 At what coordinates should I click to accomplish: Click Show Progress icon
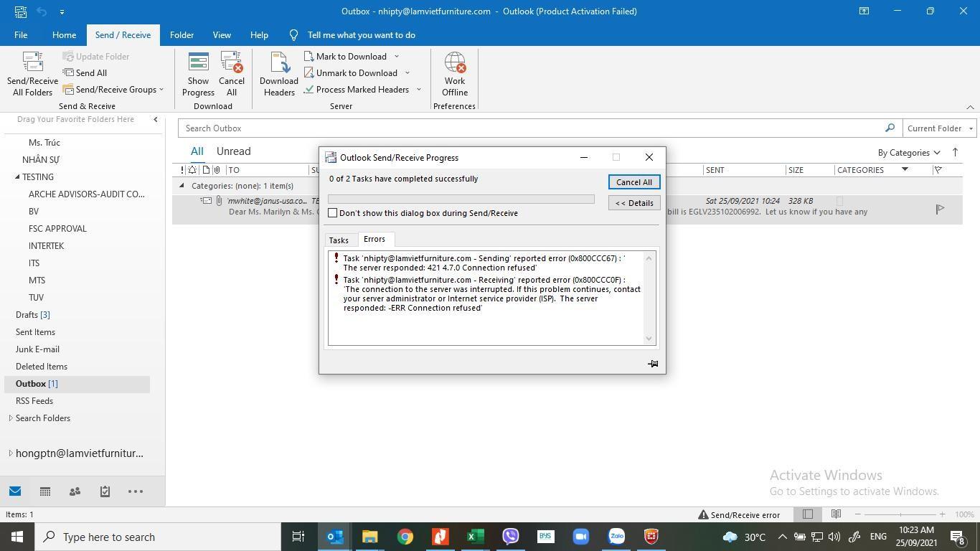click(x=198, y=63)
